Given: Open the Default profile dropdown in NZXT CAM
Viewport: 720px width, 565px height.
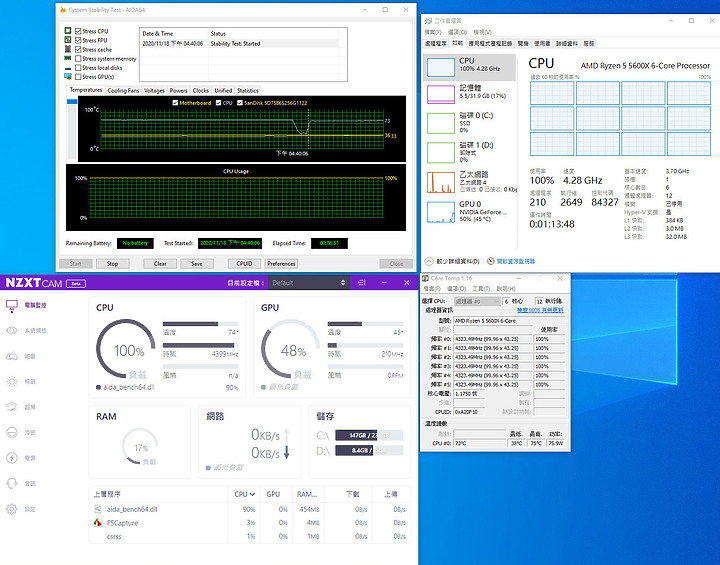Looking at the screenshot, I should (309, 283).
